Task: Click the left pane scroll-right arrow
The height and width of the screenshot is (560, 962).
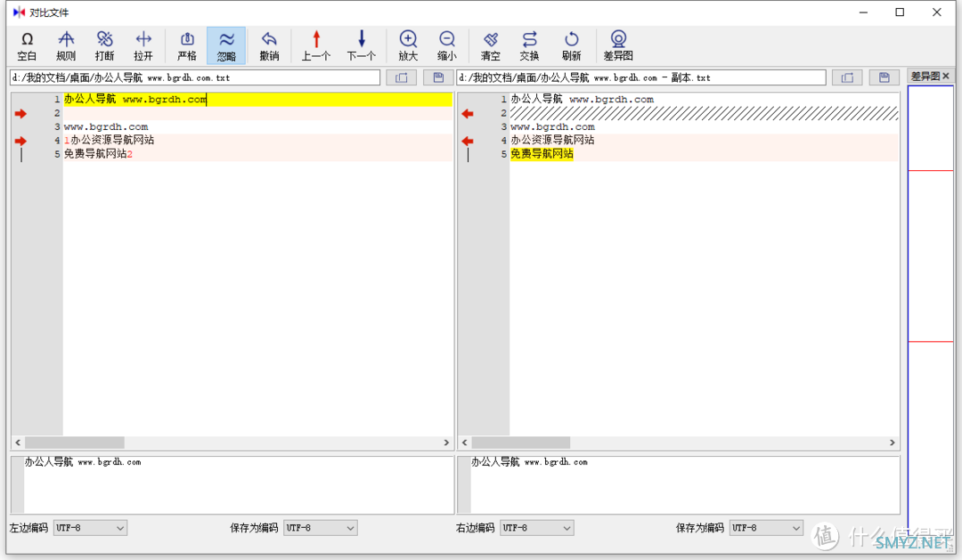Action: click(x=446, y=442)
